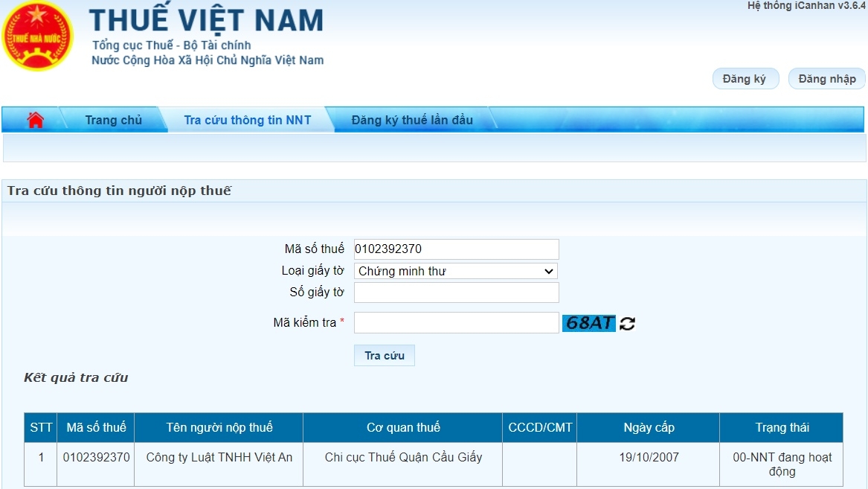The width and height of the screenshot is (868, 489).
Task: Open the Trang chủ tab
Action: point(114,120)
